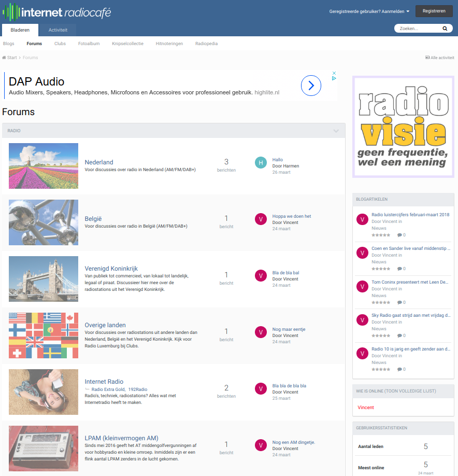
Task: Click comment icon under Radio luistercijfers article
Action: 400,235
